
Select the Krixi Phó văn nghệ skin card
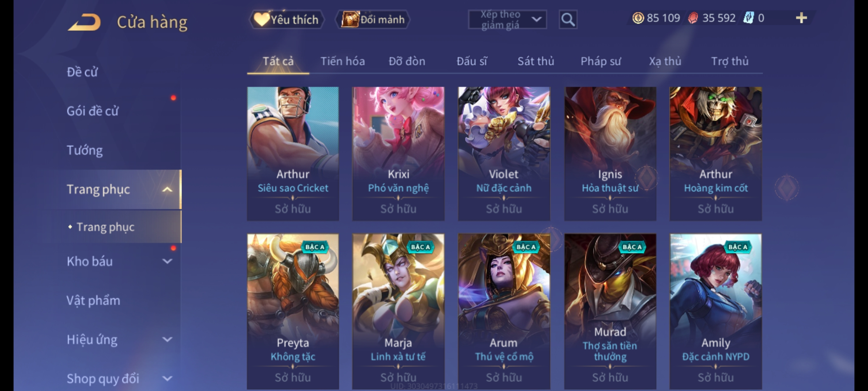coord(398,154)
